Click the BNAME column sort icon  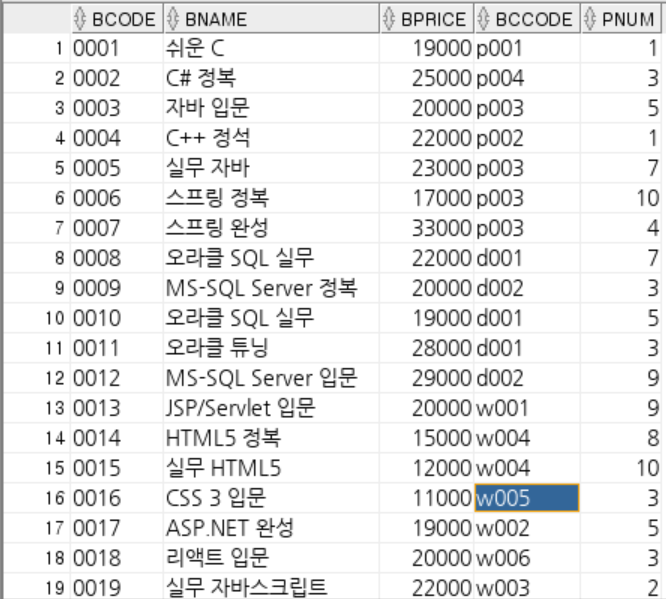[x=172, y=19]
